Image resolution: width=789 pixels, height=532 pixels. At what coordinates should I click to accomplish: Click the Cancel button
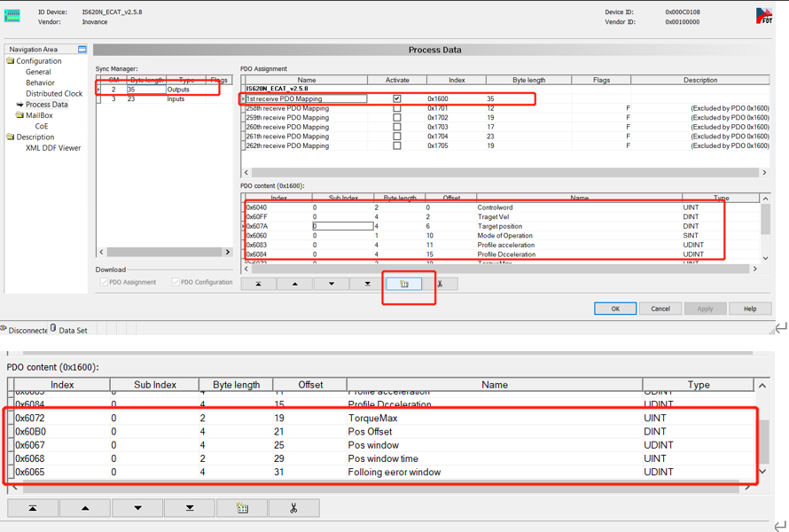point(660,309)
